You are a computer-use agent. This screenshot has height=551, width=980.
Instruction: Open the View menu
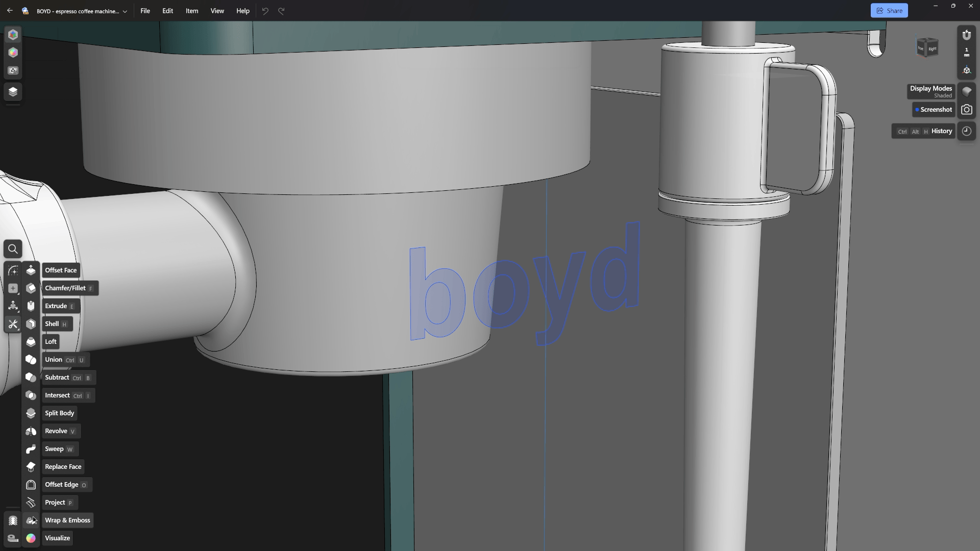217,11
